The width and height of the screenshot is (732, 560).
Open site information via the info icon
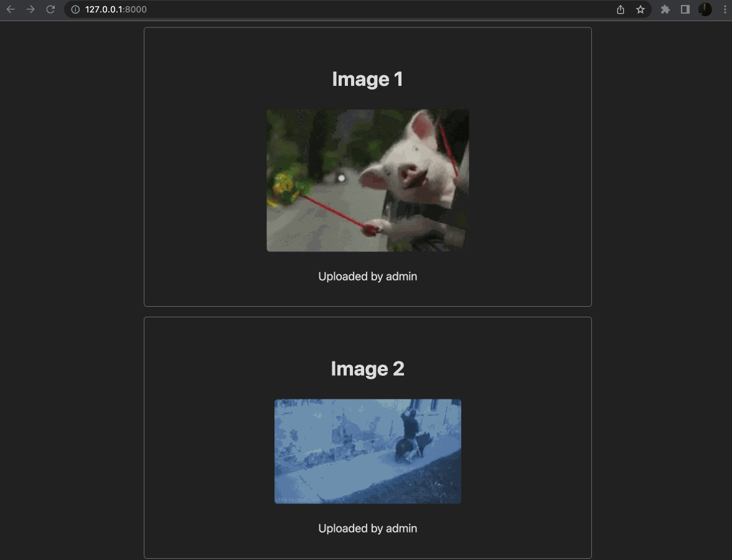(x=74, y=9)
